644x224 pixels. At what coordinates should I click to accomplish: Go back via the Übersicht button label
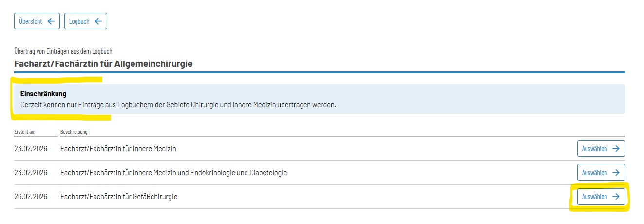[31, 21]
